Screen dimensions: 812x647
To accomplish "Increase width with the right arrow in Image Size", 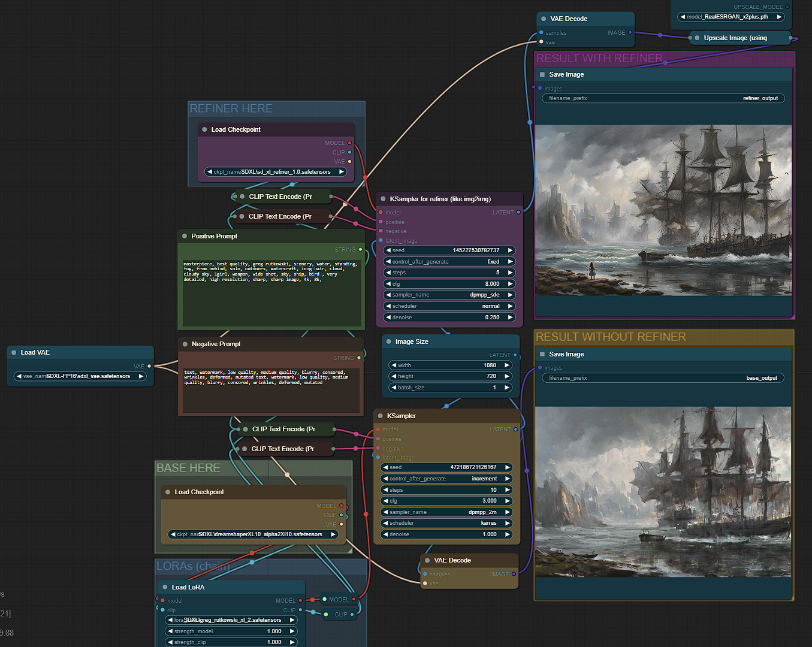I will click(507, 365).
